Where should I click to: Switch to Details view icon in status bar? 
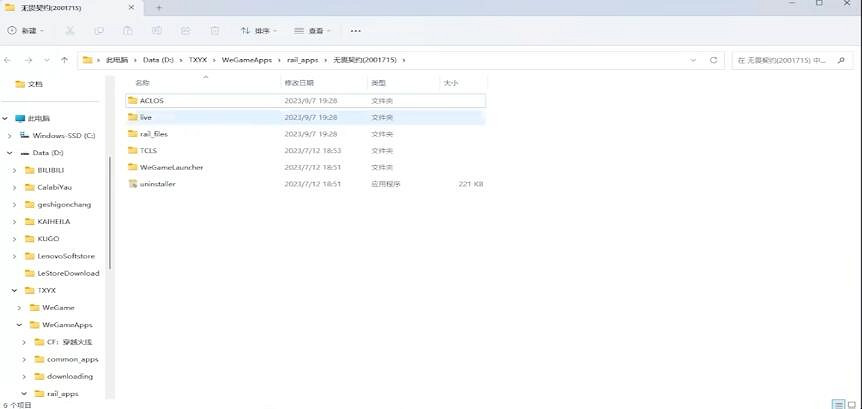point(838,404)
